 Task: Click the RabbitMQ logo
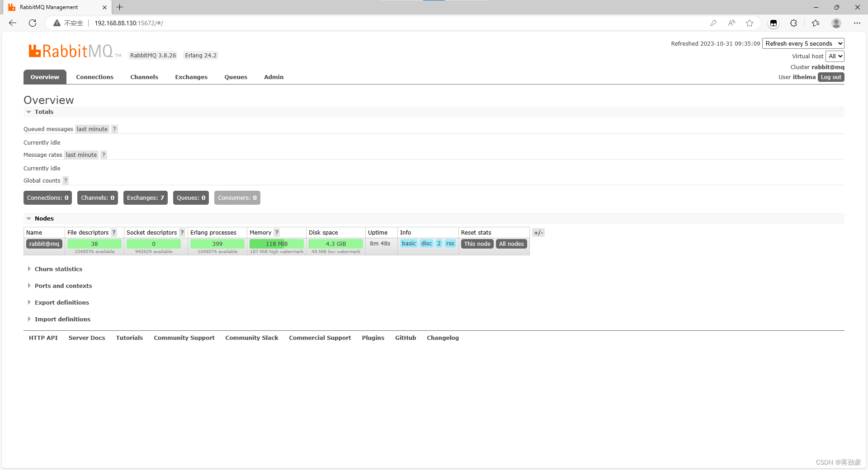[x=75, y=51]
